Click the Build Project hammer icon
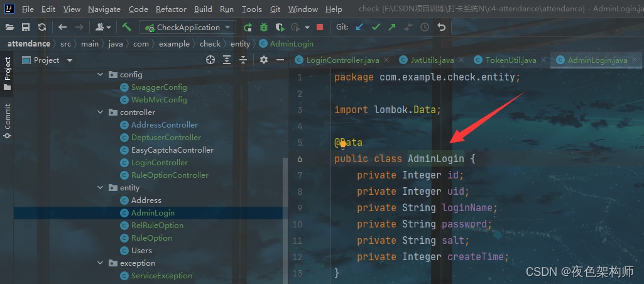The image size is (644, 284). (127, 27)
